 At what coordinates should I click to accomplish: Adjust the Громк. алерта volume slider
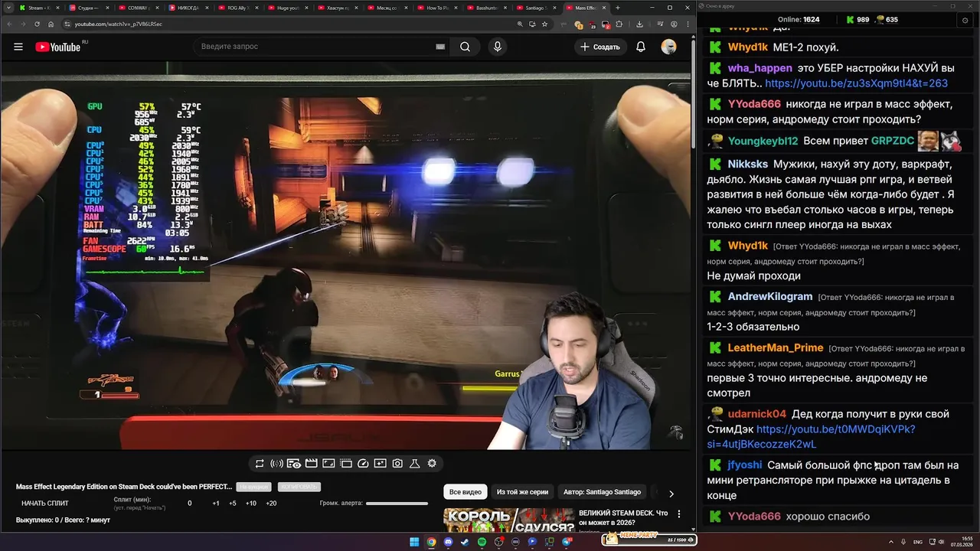(397, 504)
